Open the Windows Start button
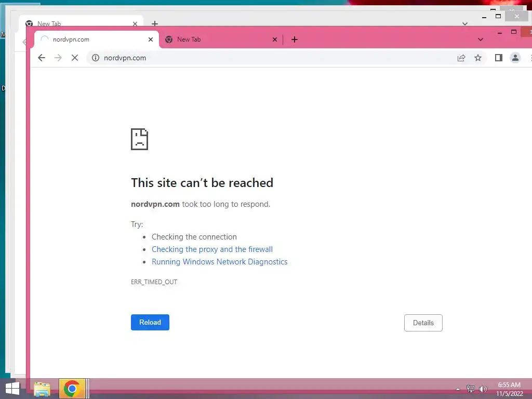The width and height of the screenshot is (532, 399). pyautogui.click(x=12, y=389)
